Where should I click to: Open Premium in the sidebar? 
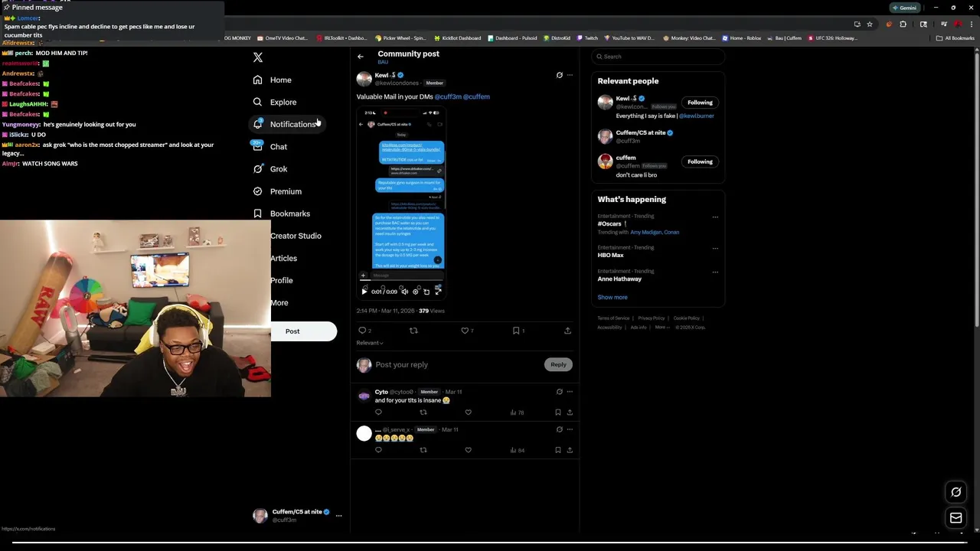coord(277,191)
